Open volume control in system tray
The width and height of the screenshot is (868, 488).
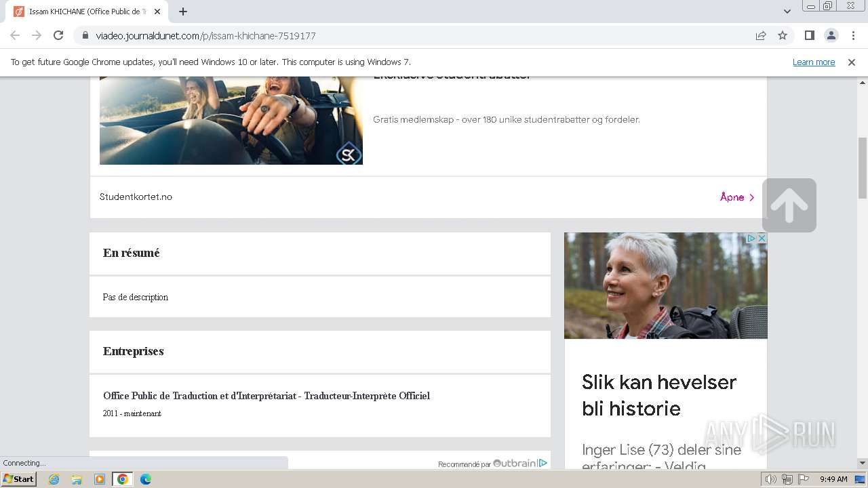(x=771, y=479)
